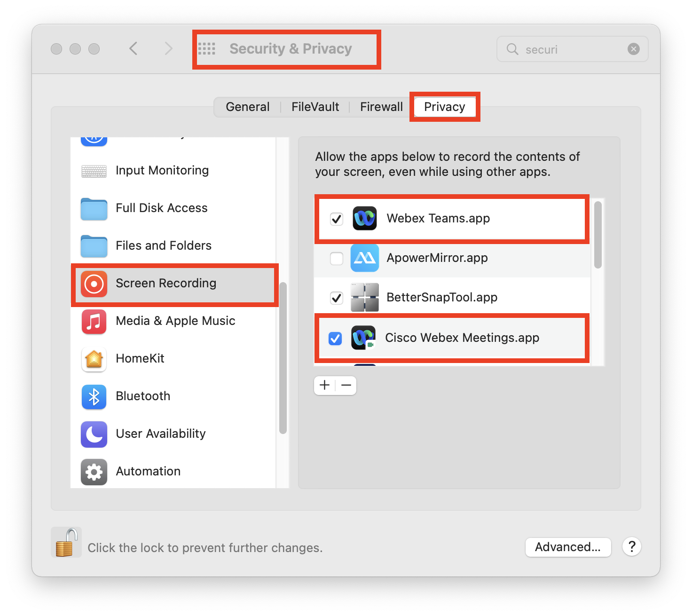The width and height of the screenshot is (692, 616).
Task: Uncheck Webex Teams.app screen recording
Action: click(x=337, y=219)
